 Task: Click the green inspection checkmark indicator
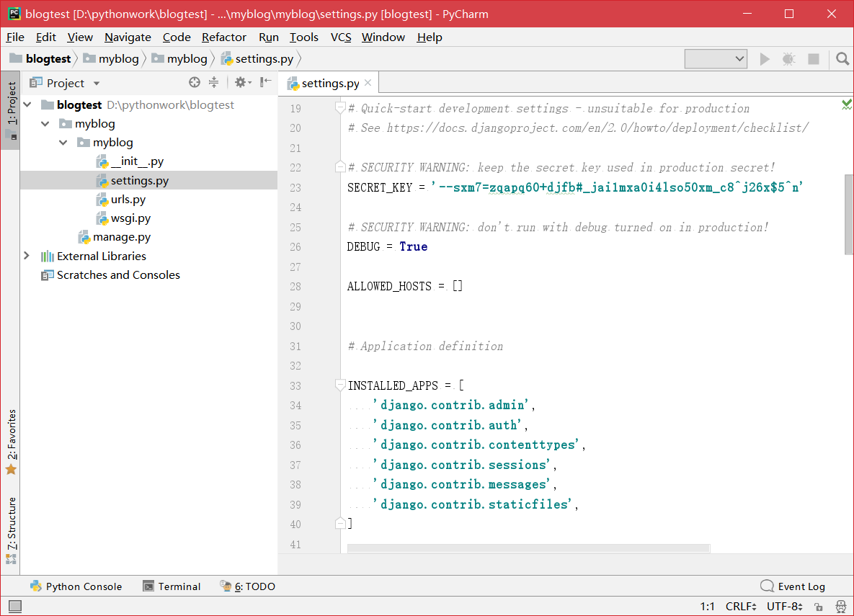tap(846, 104)
